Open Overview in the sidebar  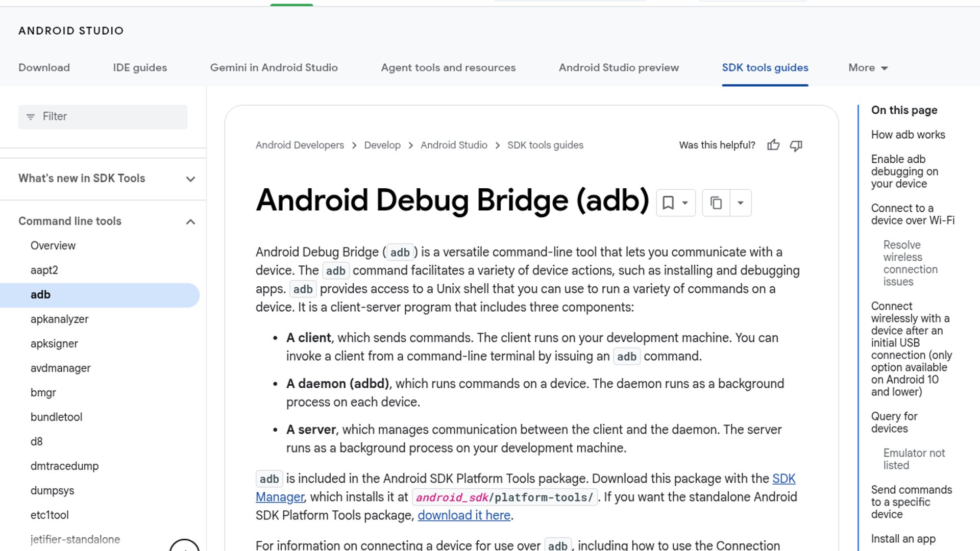53,246
